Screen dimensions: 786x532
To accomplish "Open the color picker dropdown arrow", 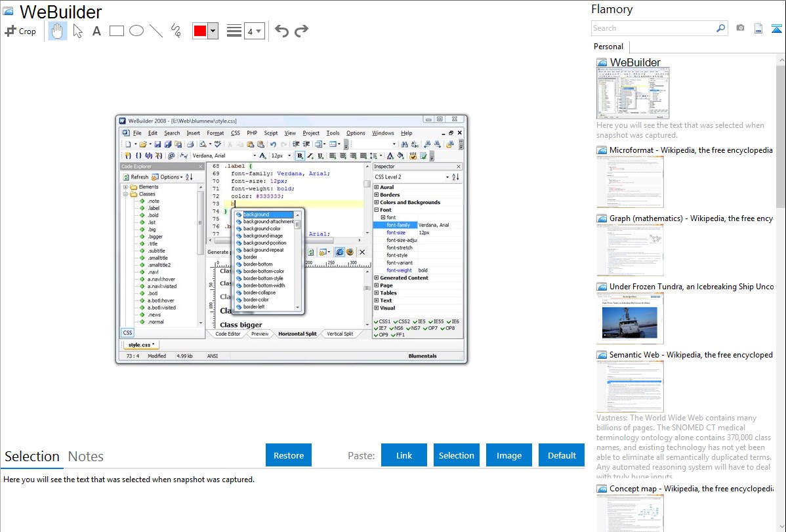I will 213,31.
